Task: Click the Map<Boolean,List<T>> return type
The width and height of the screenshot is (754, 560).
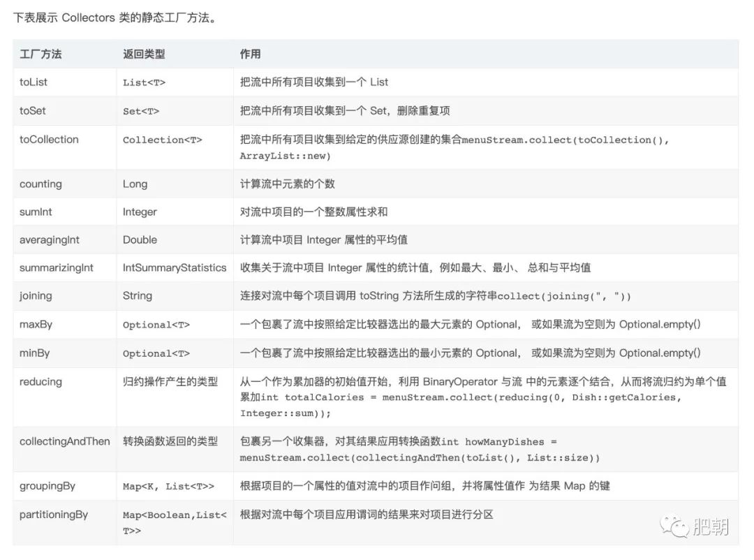Action: pyautogui.click(x=174, y=523)
